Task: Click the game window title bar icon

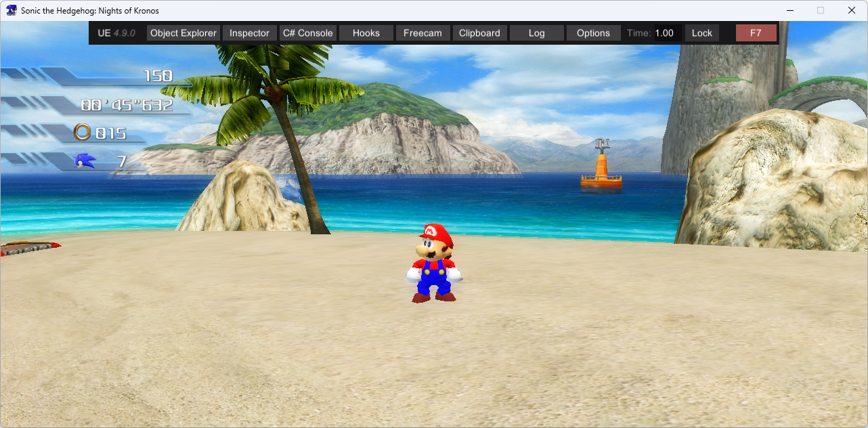Action: click(x=12, y=11)
